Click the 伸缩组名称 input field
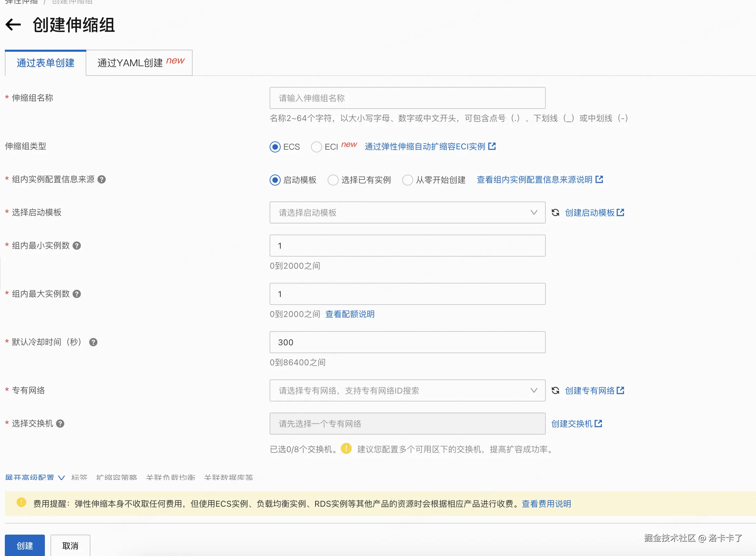The image size is (756, 556). tap(407, 98)
